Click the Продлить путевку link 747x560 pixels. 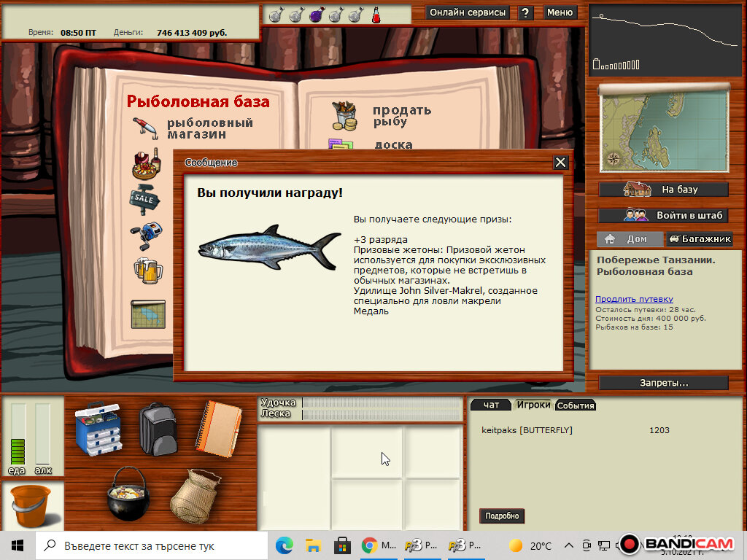coord(634,299)
